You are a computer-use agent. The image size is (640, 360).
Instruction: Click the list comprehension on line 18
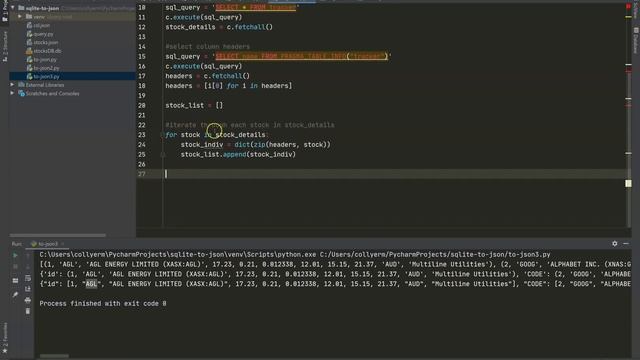pos(248,86)
